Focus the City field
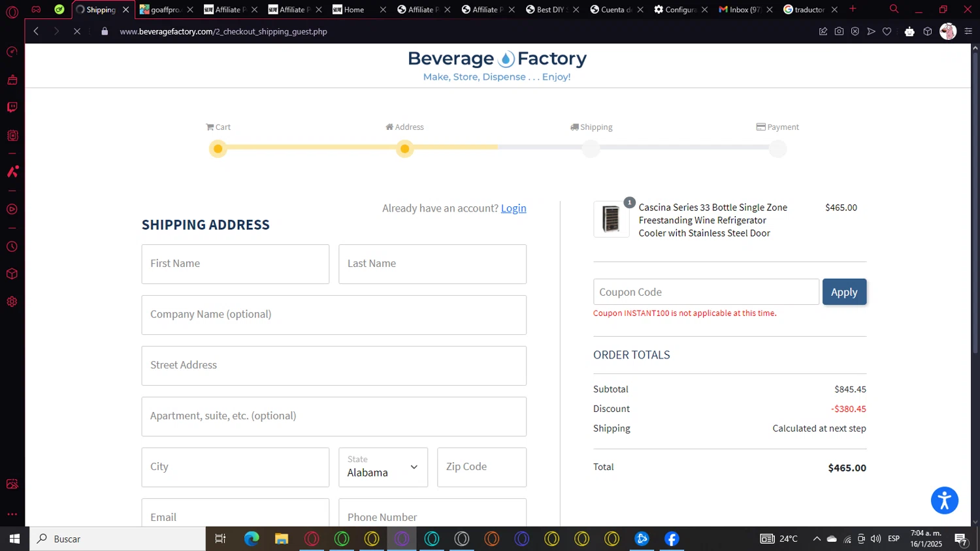The width and height of the screenshot is (980, 551). coord(235,467)
